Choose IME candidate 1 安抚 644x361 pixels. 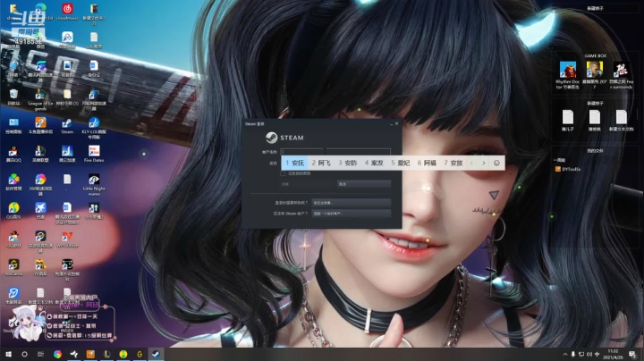295,163
